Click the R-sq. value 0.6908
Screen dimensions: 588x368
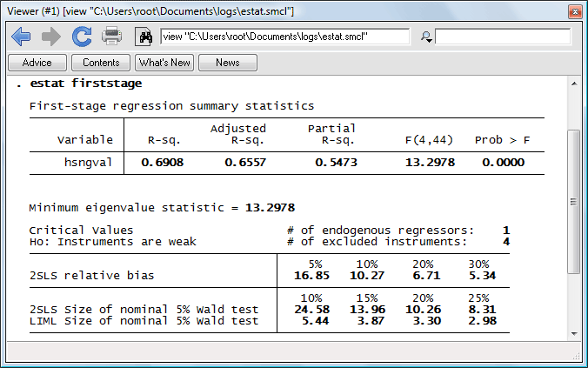[163, 163]
